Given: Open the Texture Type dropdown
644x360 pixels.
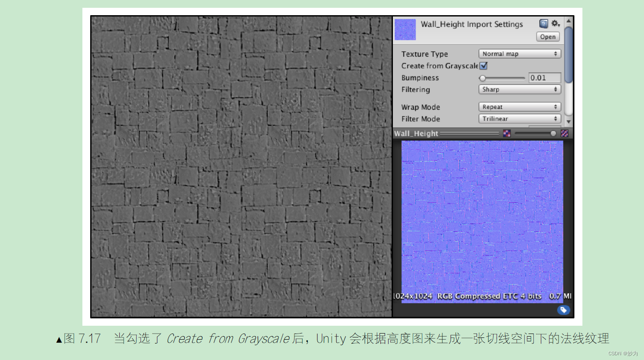Looking at the screenshot, I should point(520,54).
